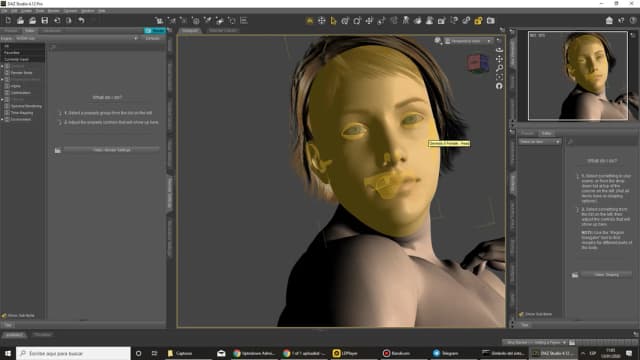Click the Align icon in create toolbar
This screenshot has width=640, height=360.
click(244, 20)
